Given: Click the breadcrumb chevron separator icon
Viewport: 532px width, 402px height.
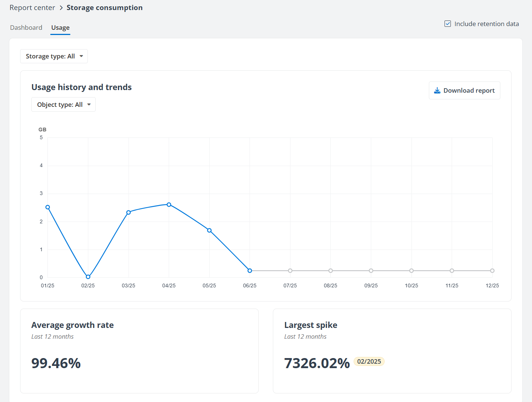Looking at the screenshot, I should tap(61, 8).
